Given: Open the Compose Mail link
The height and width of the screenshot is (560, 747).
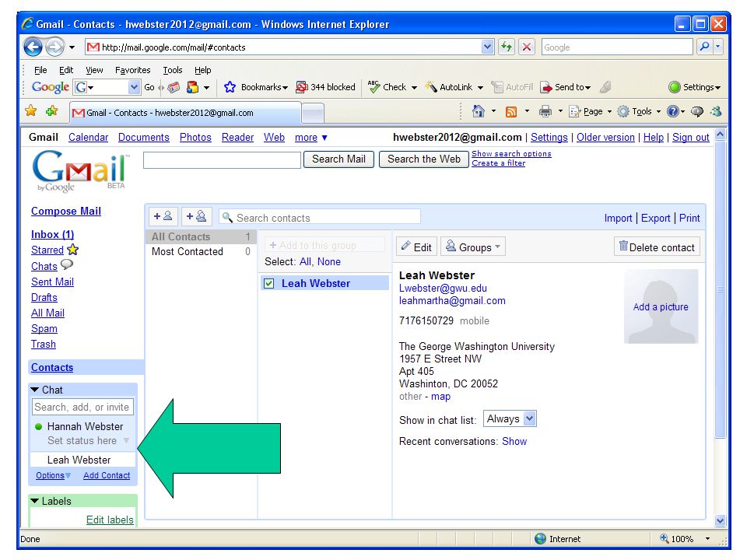Looking at the screenshot, I should (x=65, y=211).
